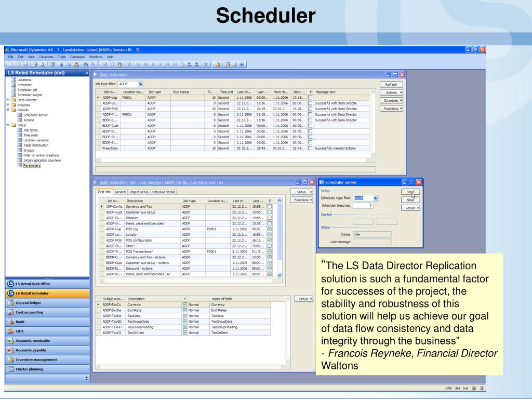The width and height of the screenshot is (532, 399).
Task: Click Stop in Scheduler server window
Action: point(410,200)
